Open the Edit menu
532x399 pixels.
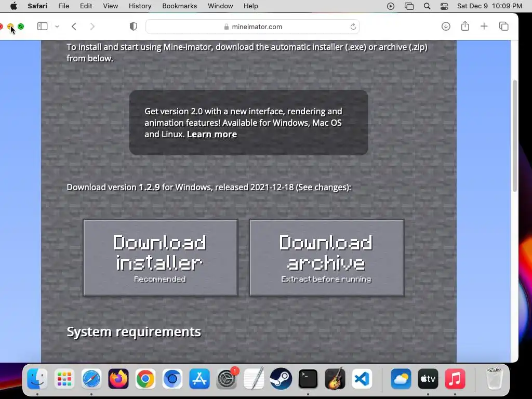86,6
